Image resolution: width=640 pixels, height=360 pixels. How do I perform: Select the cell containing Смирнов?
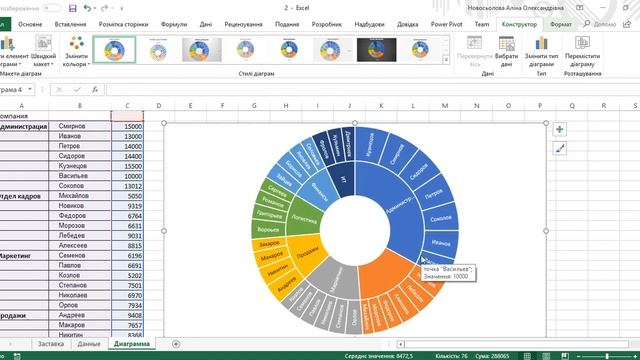pyautogui.click(x=80, y=126)
